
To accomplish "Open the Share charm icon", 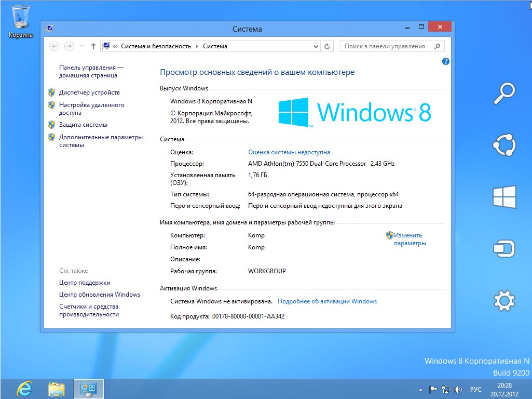I will click(504, 145).
